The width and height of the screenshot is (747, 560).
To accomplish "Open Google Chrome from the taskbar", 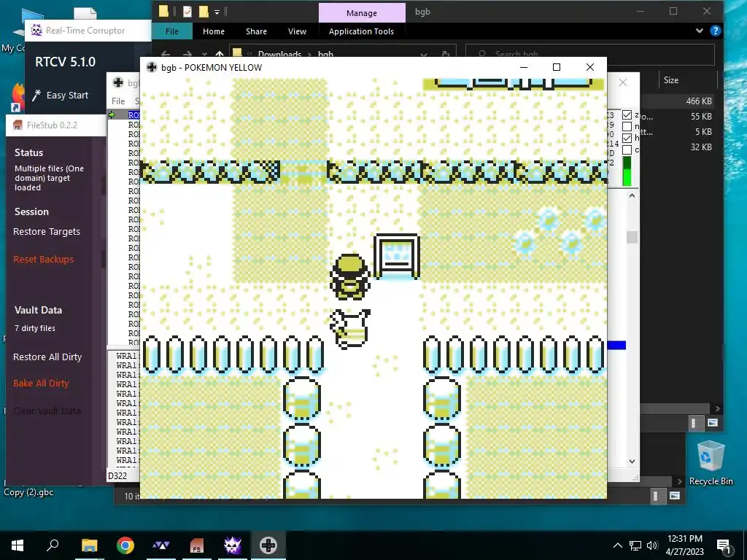I will [x=125, y=545].
